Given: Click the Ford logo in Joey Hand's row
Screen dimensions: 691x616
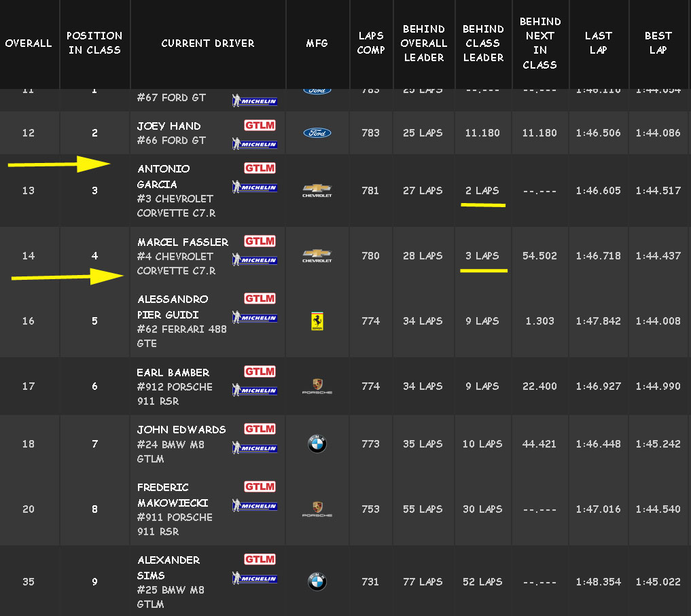Looking at the screenshot, I should pos(317,133).
